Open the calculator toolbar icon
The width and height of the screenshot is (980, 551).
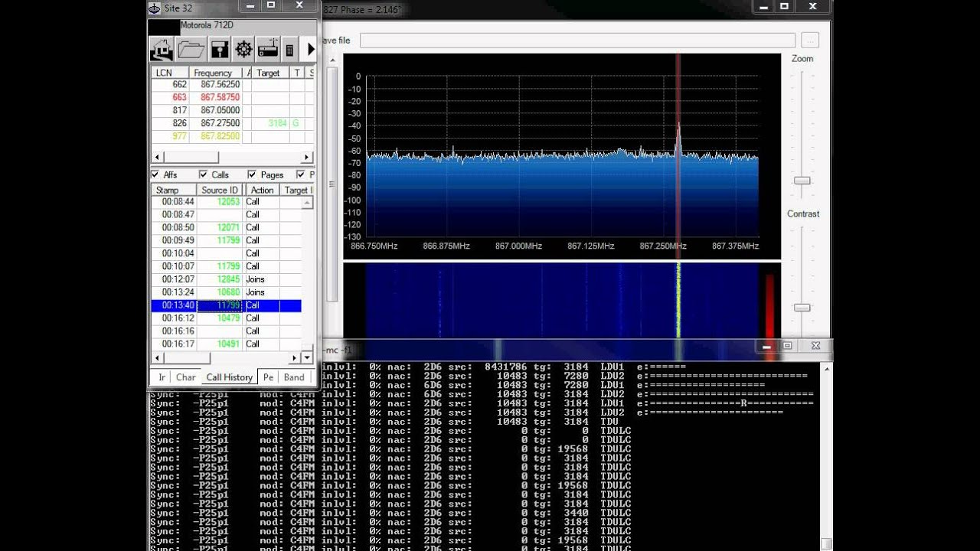(289, 51)
